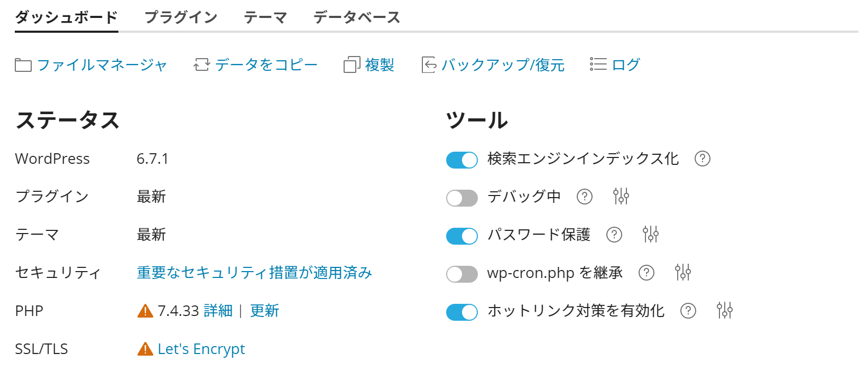Viewport: 868px width, 372px height.
Task: Open the ファイルマネージャ folder icon
Action: pos(23,66)
